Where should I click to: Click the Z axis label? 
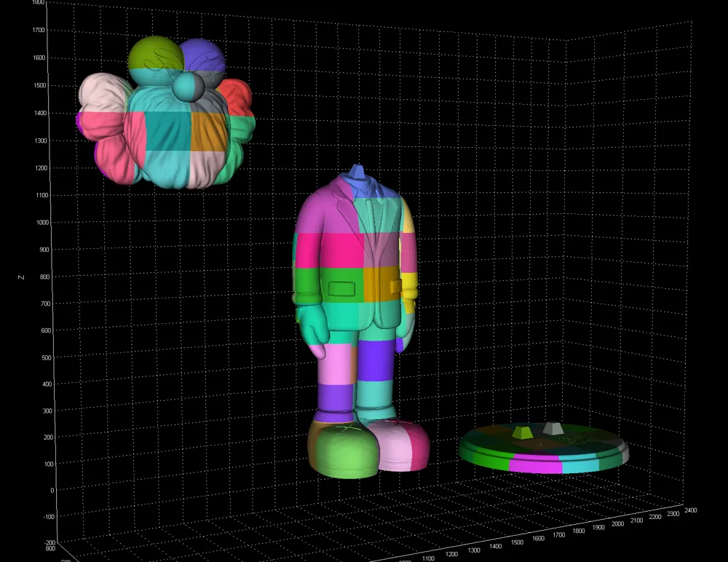[x=21, y=277]
